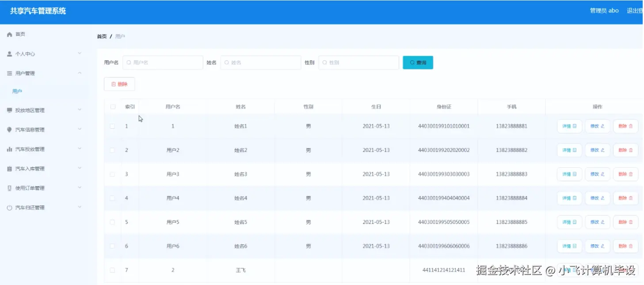Expand the 使用订单管理 chevron
The image size is (644, 285).
point(80,188)
